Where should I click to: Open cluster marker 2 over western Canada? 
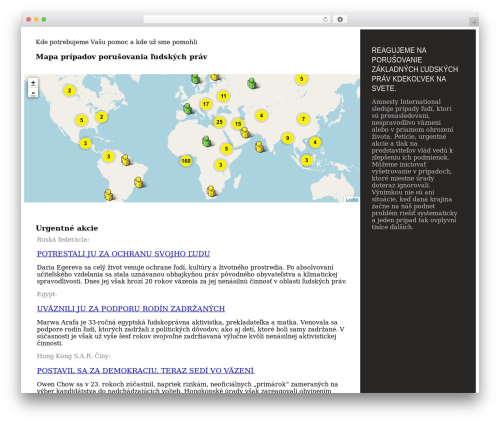[x=69, y=90]
